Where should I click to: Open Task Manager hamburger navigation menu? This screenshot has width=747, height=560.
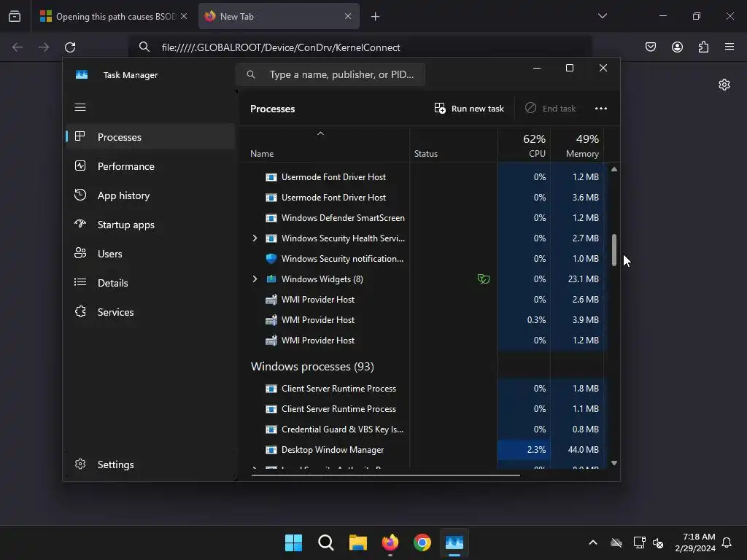click(80, 107)
